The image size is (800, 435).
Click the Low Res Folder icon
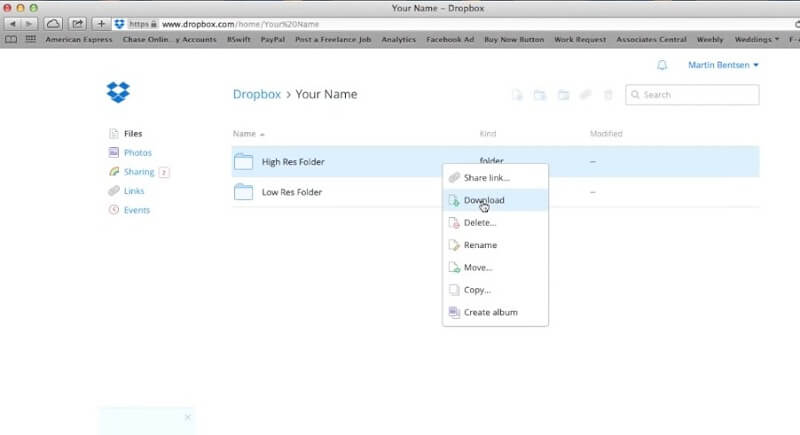243,192
